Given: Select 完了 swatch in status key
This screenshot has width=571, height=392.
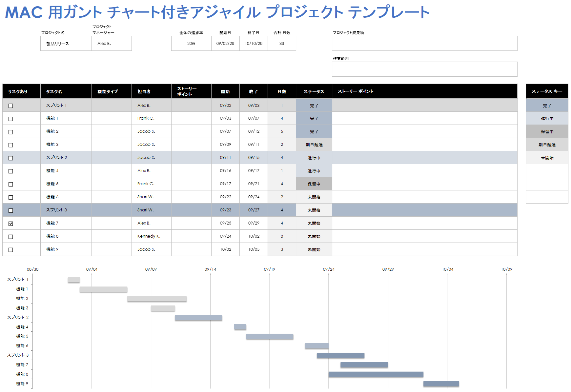Looking at the screenshot, I should [547, 106].
